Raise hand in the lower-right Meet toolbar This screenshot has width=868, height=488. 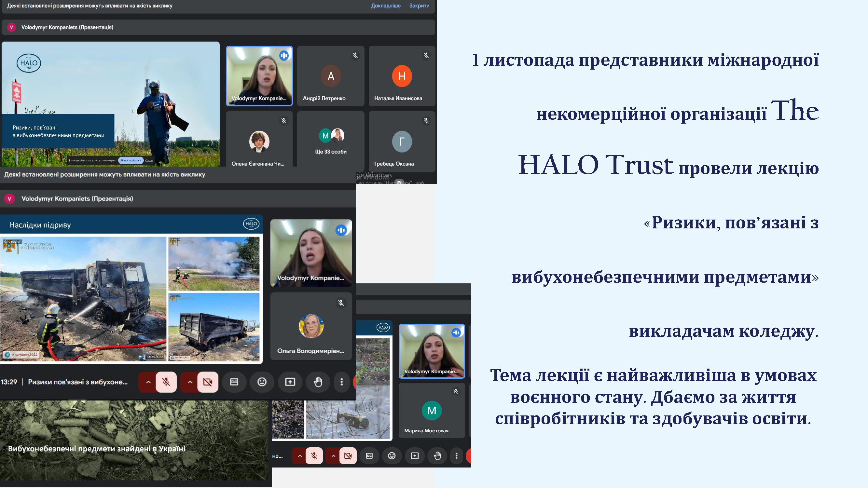[437, 456]
